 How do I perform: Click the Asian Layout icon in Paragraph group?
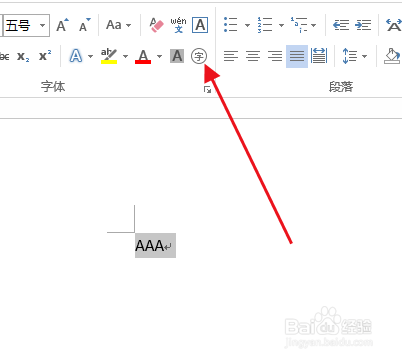[394, 25]
